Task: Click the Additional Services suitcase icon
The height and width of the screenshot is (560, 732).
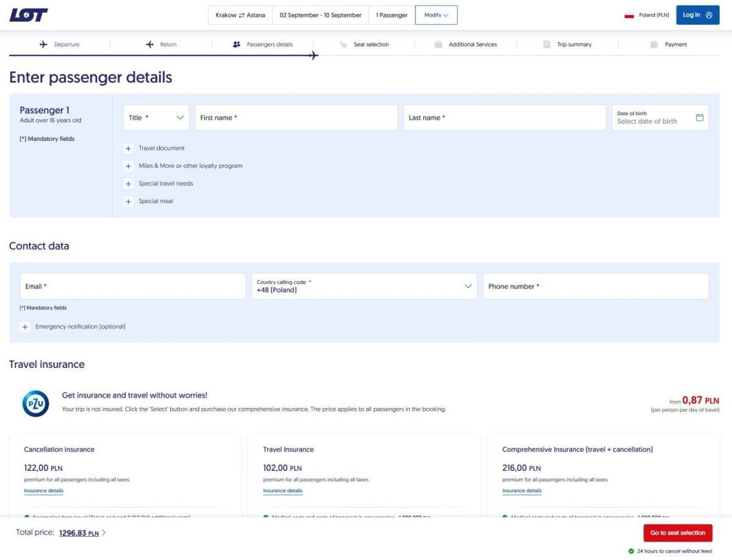Action: tap(438, 45)
